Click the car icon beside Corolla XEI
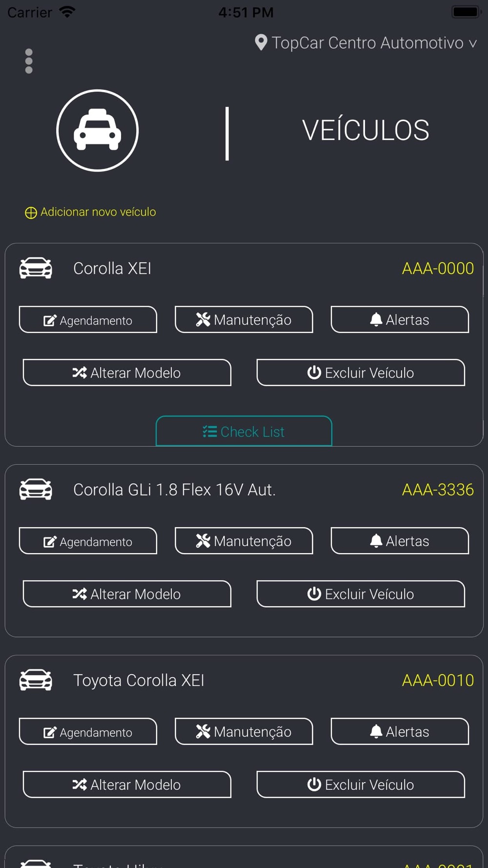488x868 pixels. pos(36,268)
